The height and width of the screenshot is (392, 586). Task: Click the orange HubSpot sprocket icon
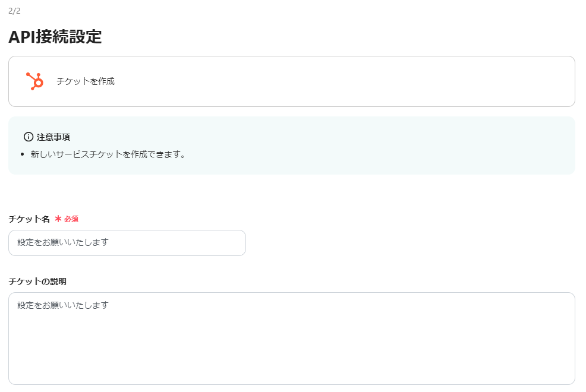[x=34, y=81]
